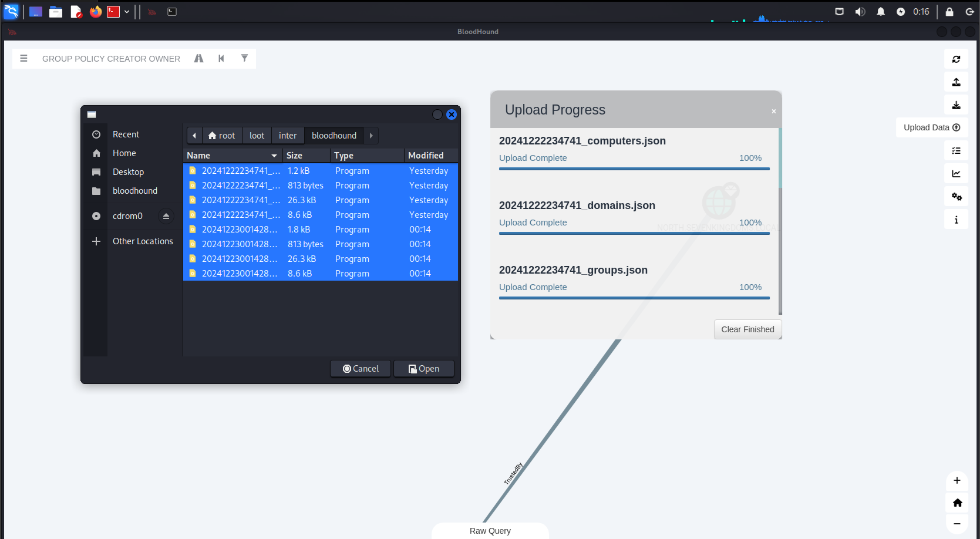Image resolution: width=980 pixels, height=539 pixels.
Task: Open the about info icon
Action: tap(956, 220)
